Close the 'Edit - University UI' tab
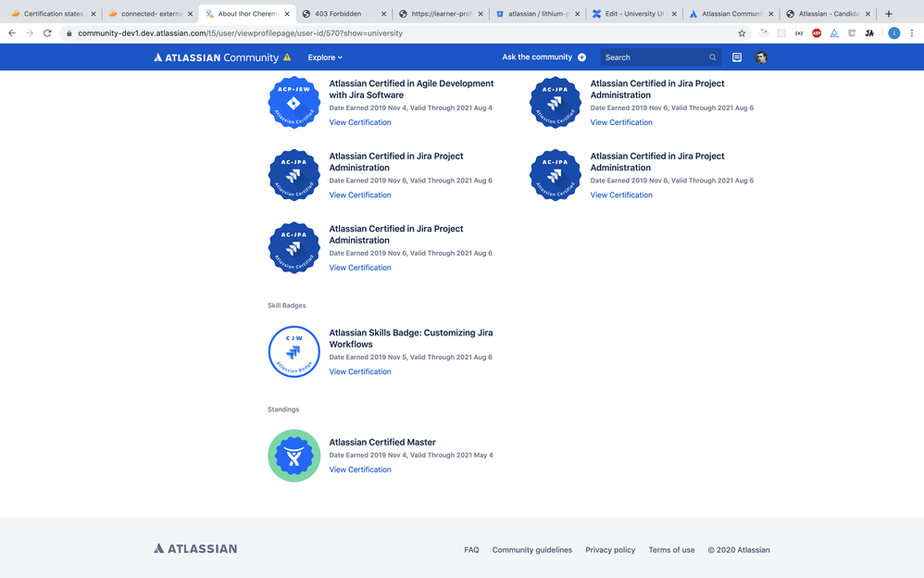The width and height of the screenshot is (924, 578). (674, 14)
